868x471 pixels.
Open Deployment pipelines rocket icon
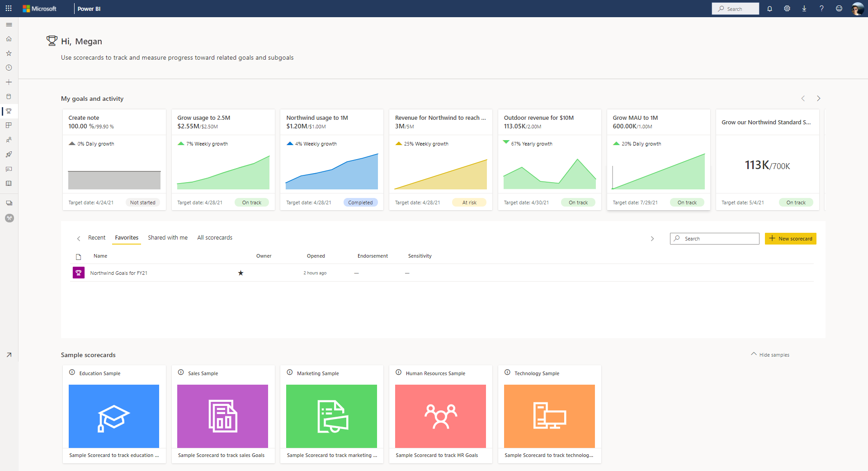[x=9, y=155]
